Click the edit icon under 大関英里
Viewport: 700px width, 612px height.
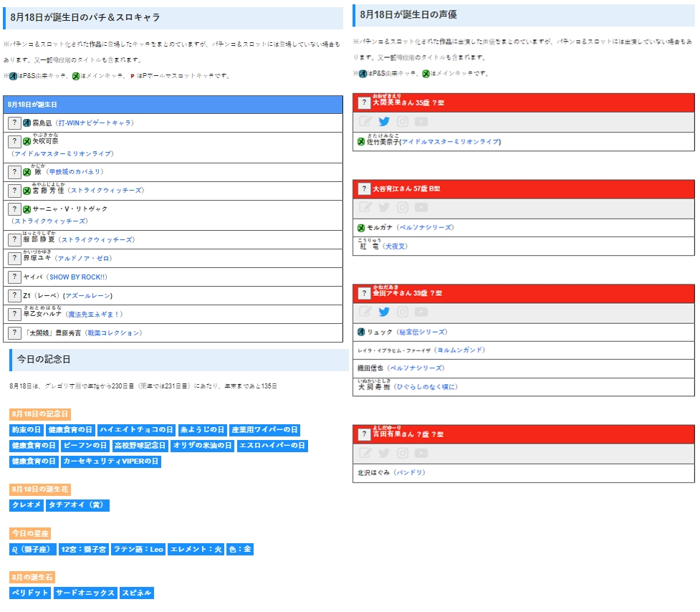pos(365,121)
